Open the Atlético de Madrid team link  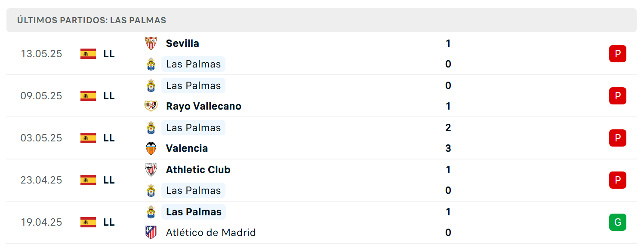pos(211,233)
